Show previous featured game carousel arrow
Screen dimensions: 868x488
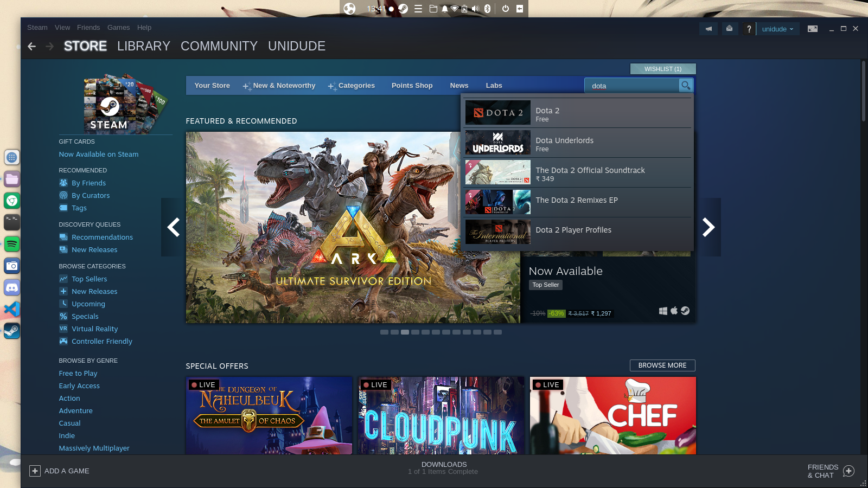[174, 227]
